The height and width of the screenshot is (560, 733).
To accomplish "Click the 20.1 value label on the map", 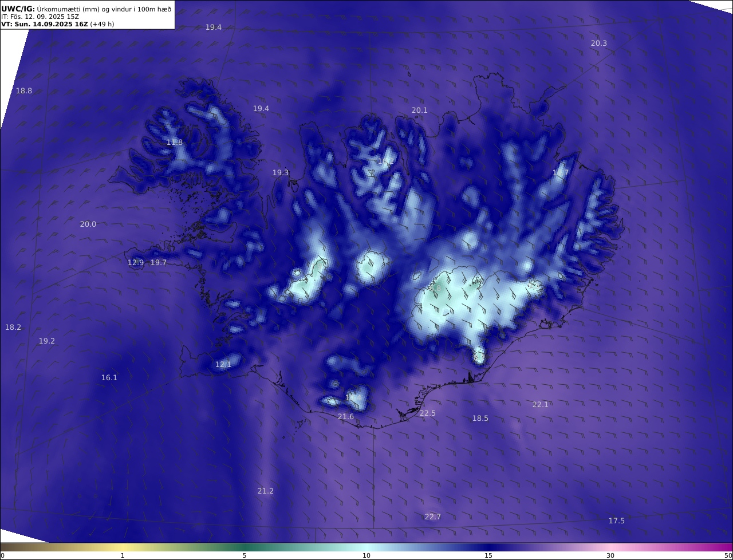I will (x=419, y=110).
